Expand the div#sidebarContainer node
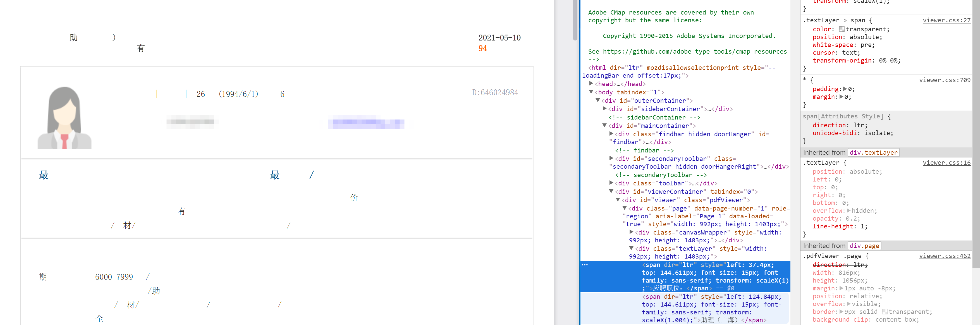Image resolution: width=980 pixels, height=325 pixels. coord(604,109)
